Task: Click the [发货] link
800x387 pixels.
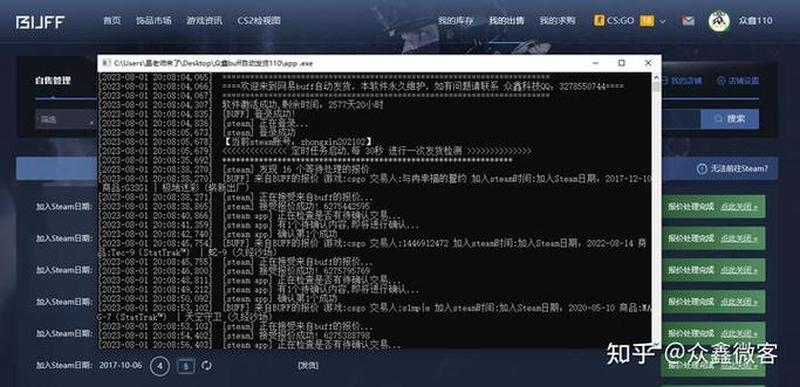Action: [x=308, y=365]
